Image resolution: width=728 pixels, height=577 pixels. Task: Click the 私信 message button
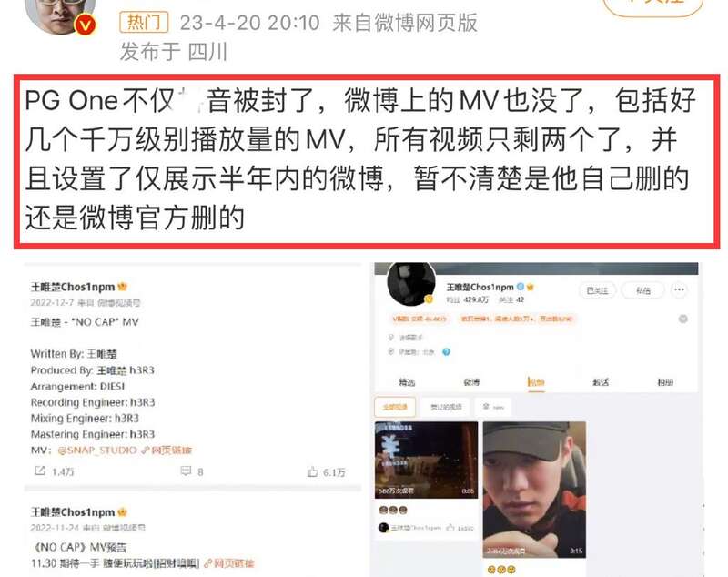pos(643,290)
